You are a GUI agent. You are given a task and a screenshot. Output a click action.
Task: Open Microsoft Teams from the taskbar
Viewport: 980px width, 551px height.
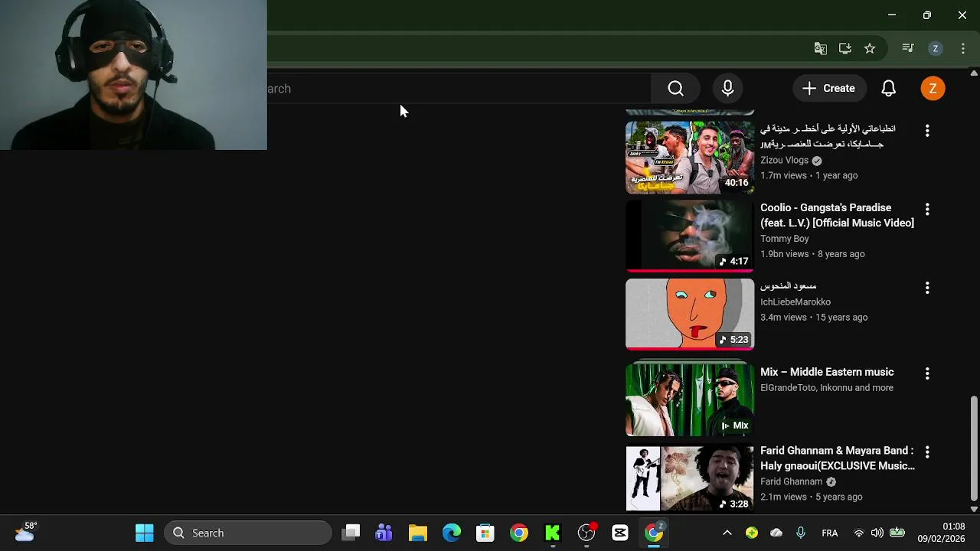384,533
